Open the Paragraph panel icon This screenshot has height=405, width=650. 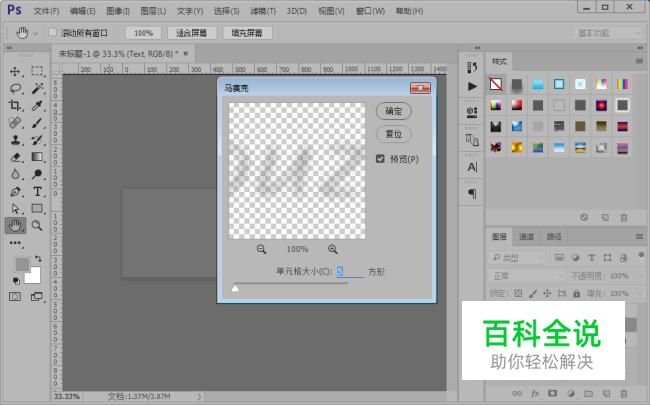[x=472, y=194]
